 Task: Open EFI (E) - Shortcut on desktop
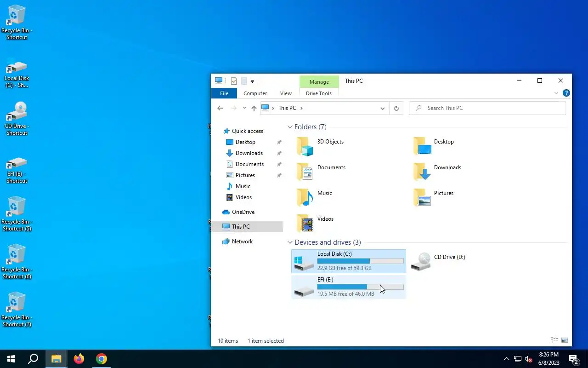(17, 170)
